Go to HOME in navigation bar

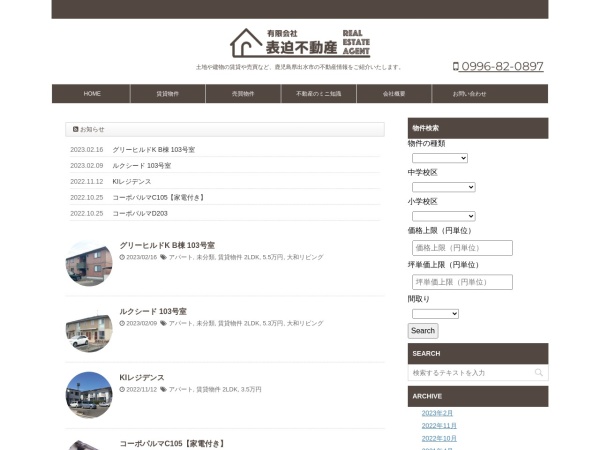92,94
